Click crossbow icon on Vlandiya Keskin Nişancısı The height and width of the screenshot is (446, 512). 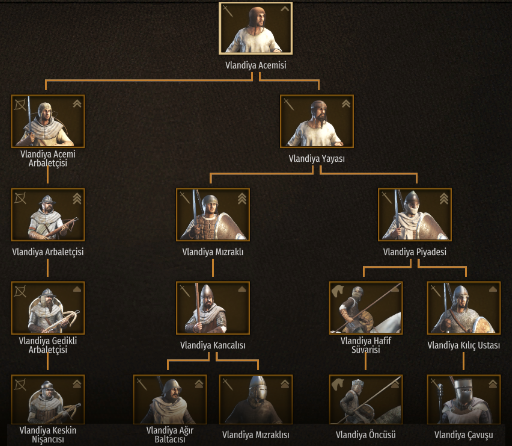(x=20, y=385)
